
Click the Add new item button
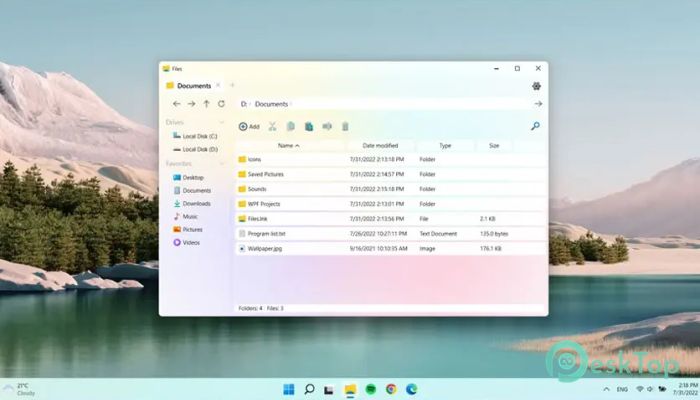click(x=249, y=127)
